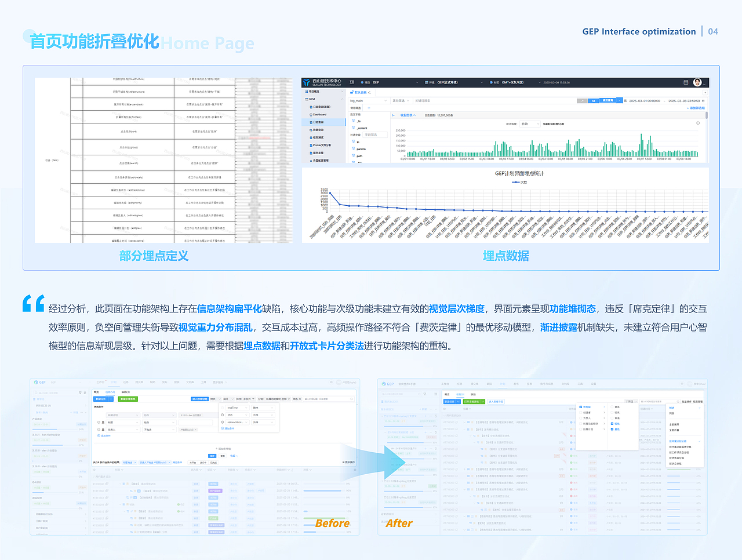Viewport: 742px width, 560px height.
Task: Check the 负责人 checkbox in After filter popup
Action: (581, 418)
